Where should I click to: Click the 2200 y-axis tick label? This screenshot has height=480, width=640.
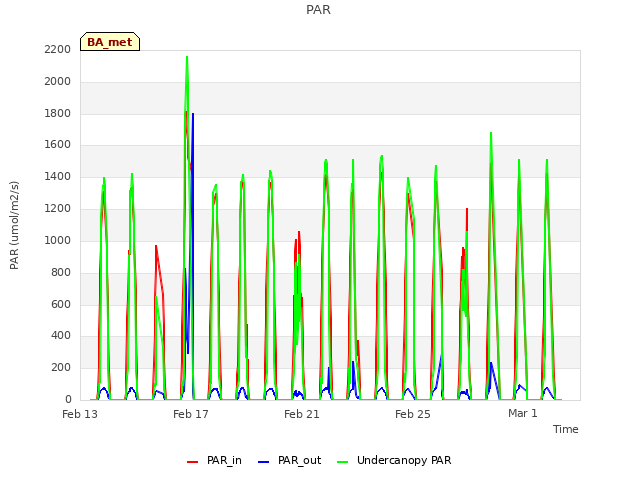(x=58, y=49)
